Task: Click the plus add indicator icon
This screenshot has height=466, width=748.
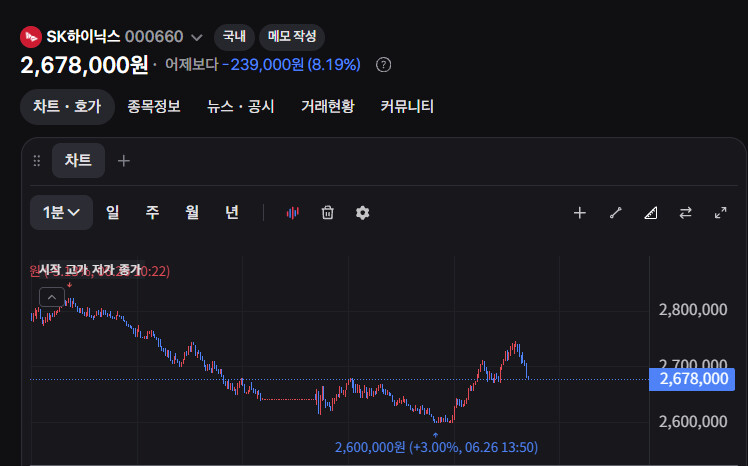Action: [x=580, y=213]
